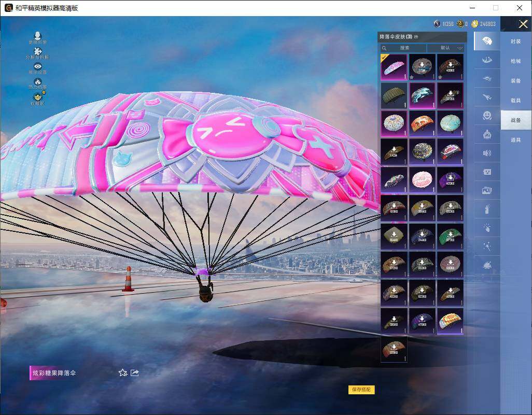Minimize the 和平精英模拟器 window
This screenshot has width=532, height=415.
click(x=472, y=8)
